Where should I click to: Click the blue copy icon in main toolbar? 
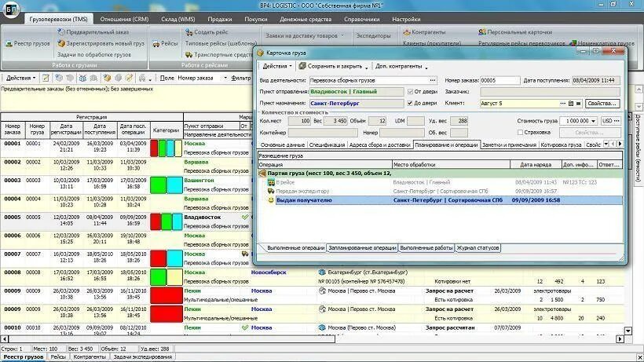59,78
